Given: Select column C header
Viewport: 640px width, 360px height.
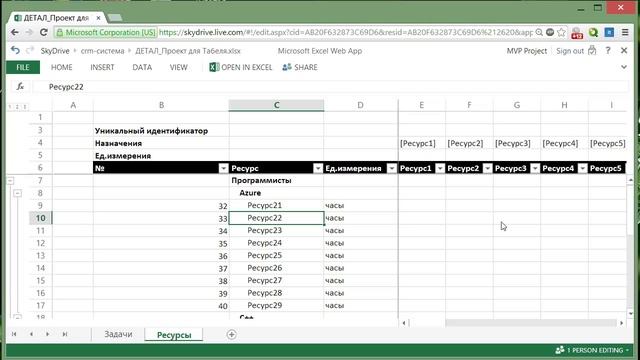Looking at the screenshot, I should [x=276, y=105].
